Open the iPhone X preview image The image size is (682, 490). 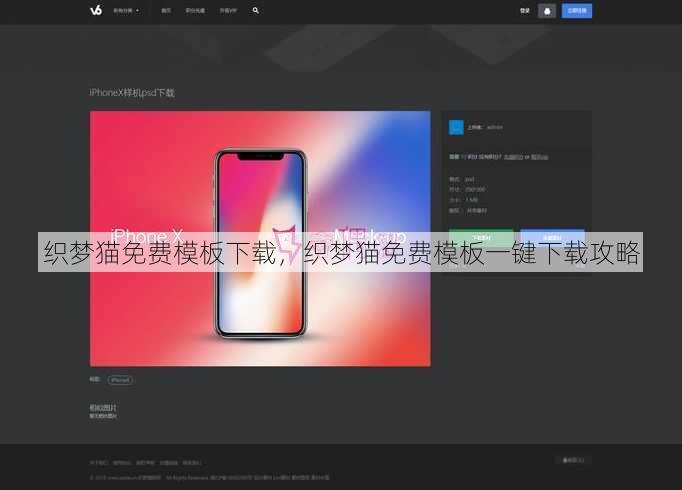[260, 239]
